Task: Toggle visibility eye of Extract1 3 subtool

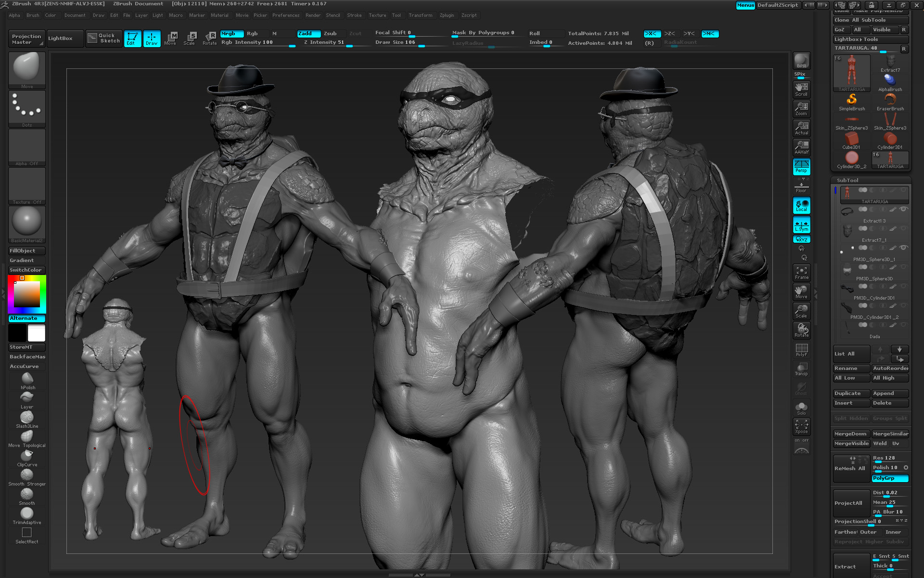Action: pos(904,209)
